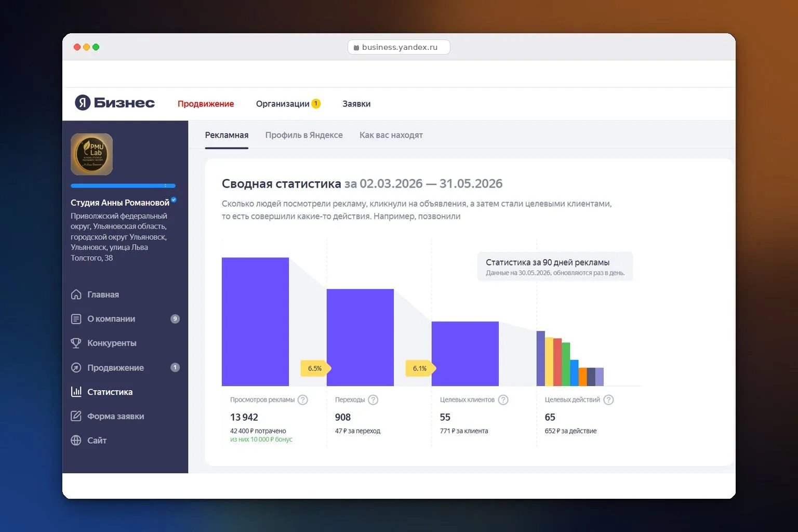Viewport: 798px width, 532px height.
Task: Switch to the Как вас находят tab
Action: tap(391, 135)
